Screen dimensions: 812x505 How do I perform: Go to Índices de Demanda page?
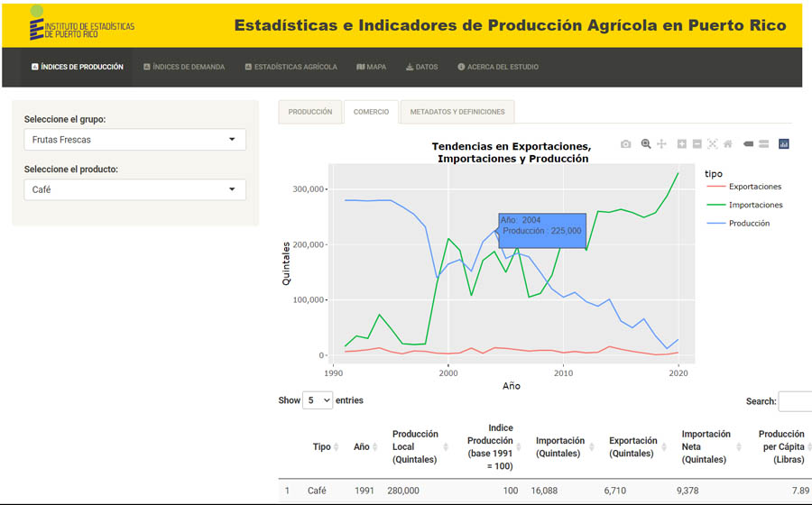pyautogui.click(x=184, y=67)
